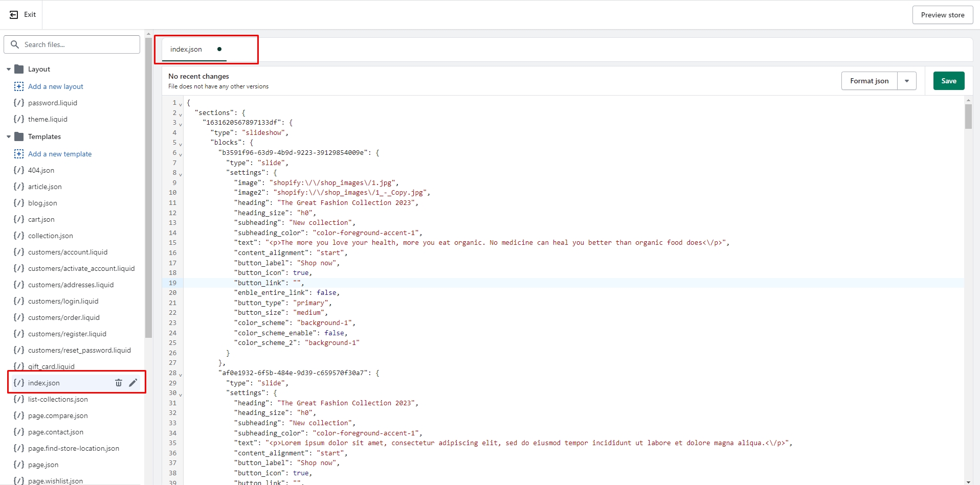Open the Format json dropdown arrow

point(906,81)
